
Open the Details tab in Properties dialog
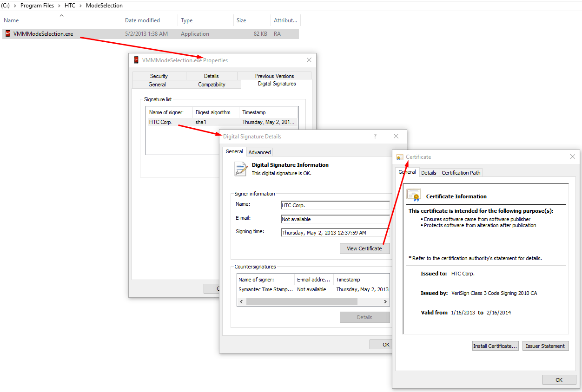coord(212,76)
